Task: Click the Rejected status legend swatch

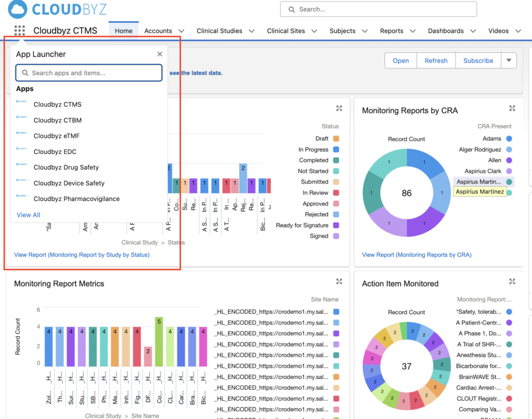Action: pos(336,214)
